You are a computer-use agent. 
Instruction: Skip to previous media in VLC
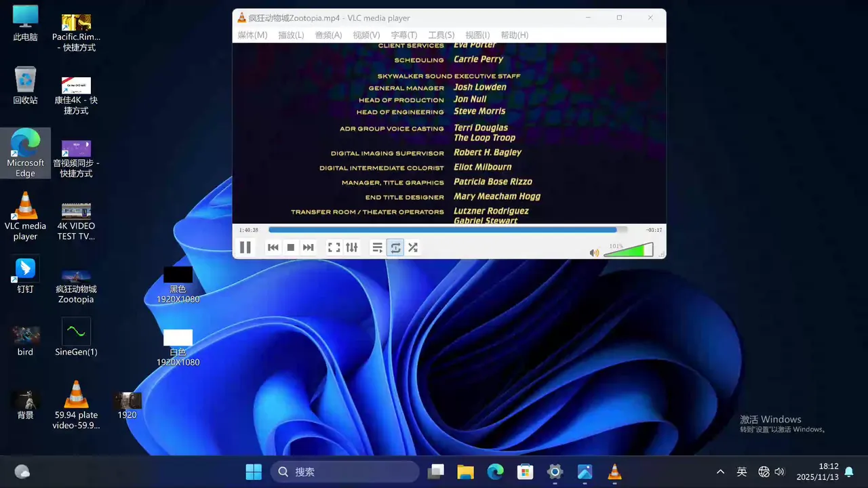273,247
